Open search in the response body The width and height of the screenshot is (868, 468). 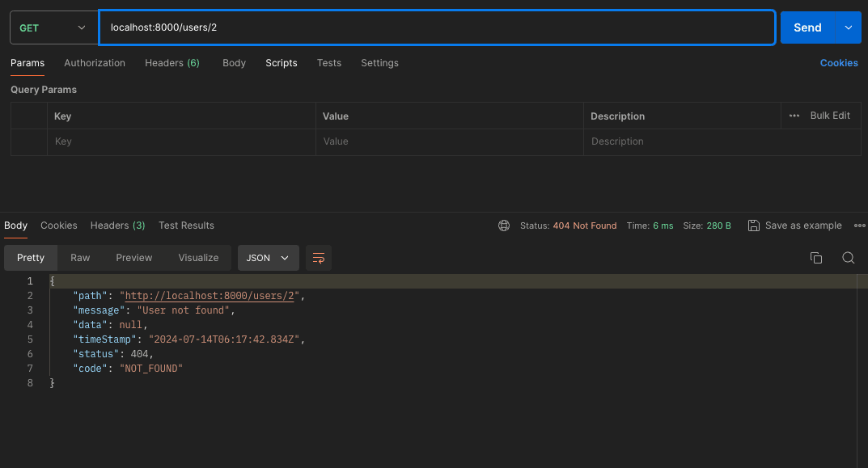click(x=848, y=258)
